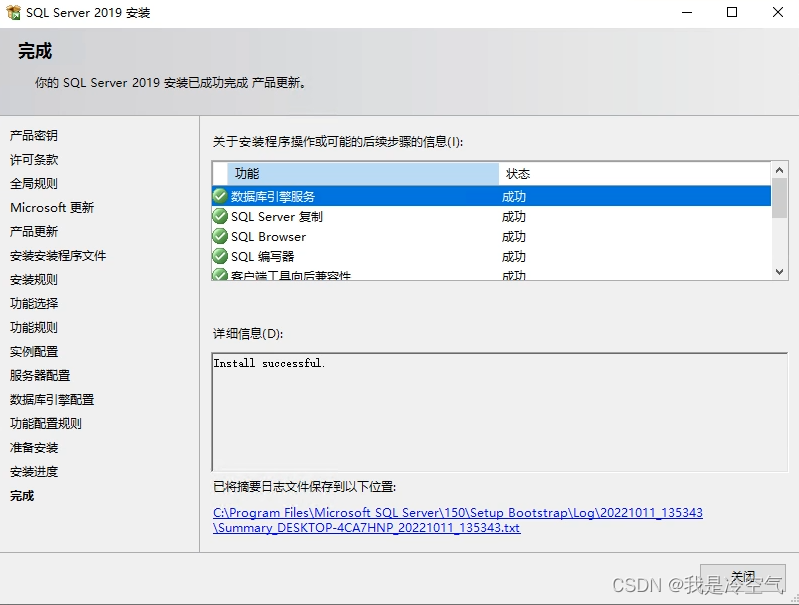The image size is (799, 605).
Task: Click 实例配置 step in sidebar
Action: [34, 351]
